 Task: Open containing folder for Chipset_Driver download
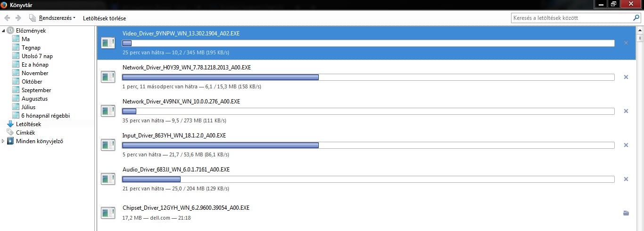(626, 213)
